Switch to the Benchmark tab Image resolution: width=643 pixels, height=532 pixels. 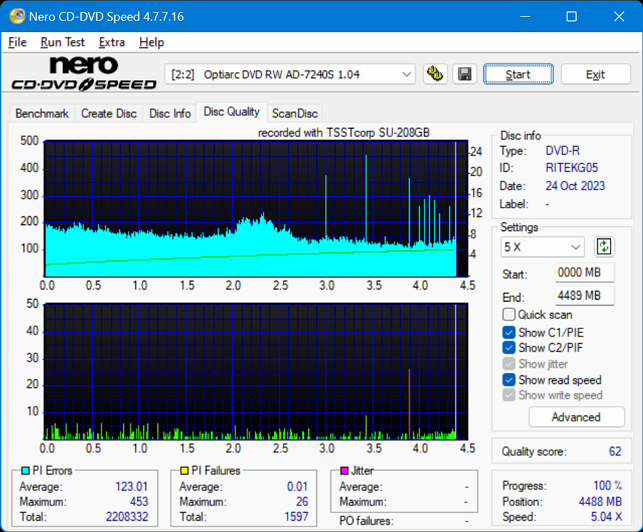click(x=42, y=113)
